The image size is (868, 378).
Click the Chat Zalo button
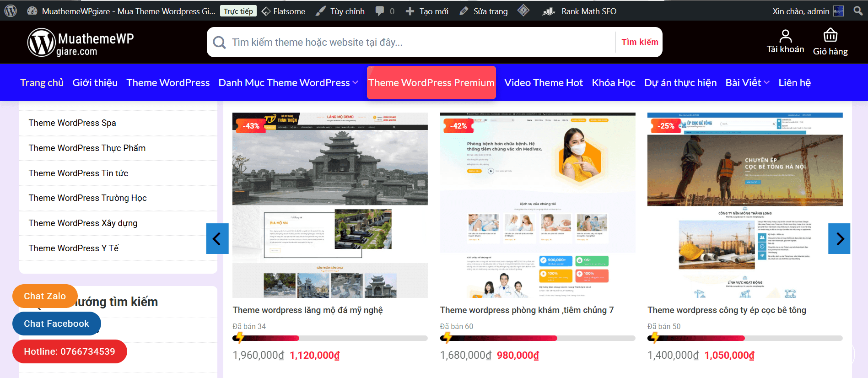click(x=45, y=296)
